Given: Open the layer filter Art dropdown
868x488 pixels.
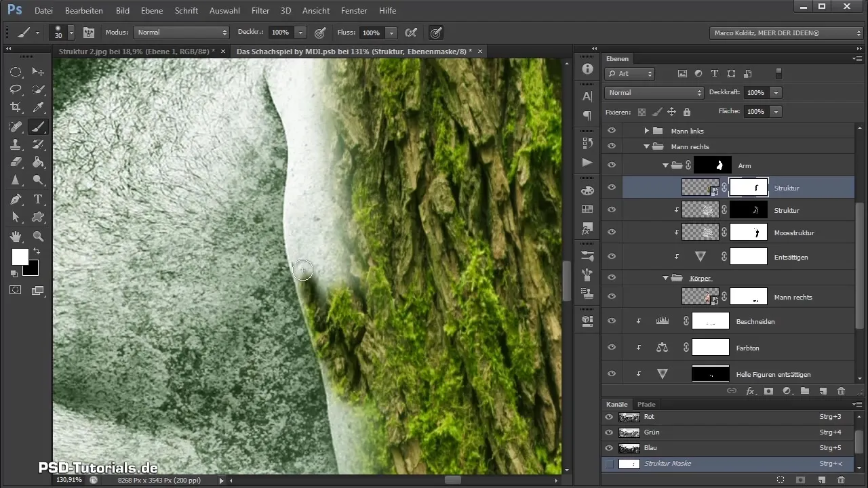Looking at the screenshot, I should [630, 73].
